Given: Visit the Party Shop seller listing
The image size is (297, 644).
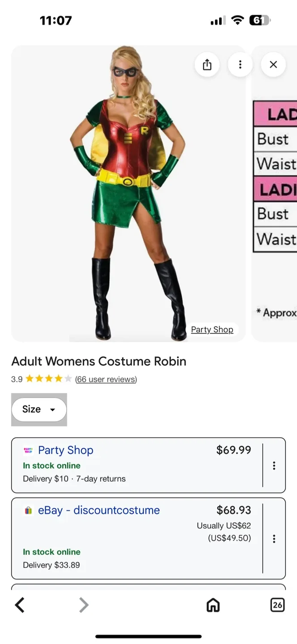Looking at the screenshot, I should pos(66,450).
